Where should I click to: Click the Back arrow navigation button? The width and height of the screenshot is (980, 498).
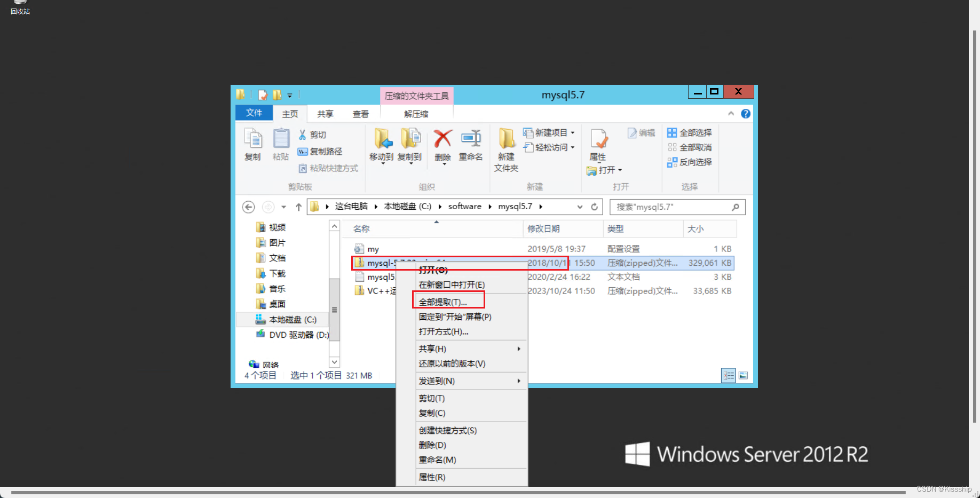click(248, 207)
